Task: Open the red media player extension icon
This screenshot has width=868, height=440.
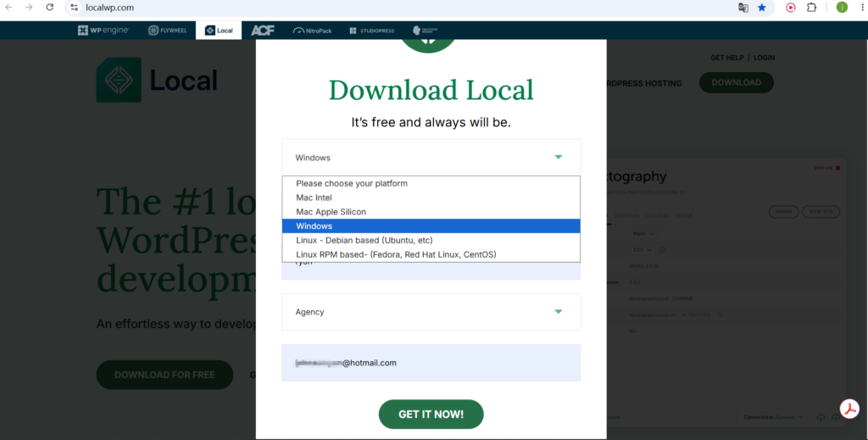Action: pos(791,8)
